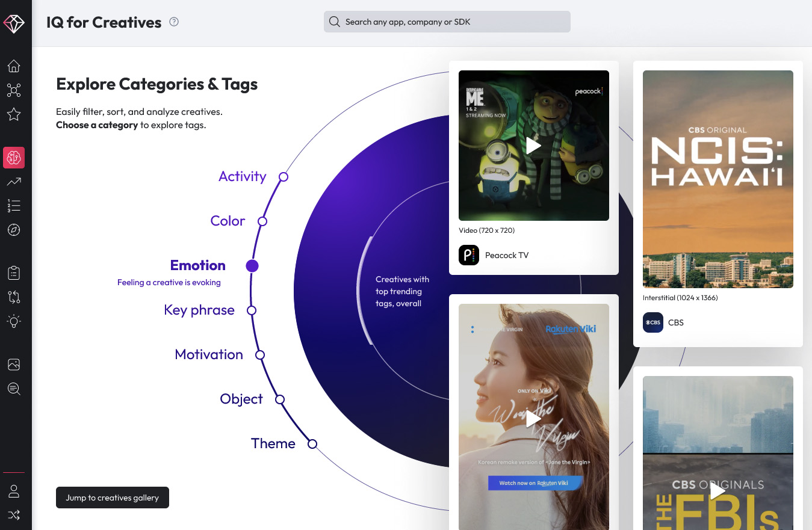Choose the Key phrase category label
Viewport: 812px width, 530px height.
[x=199, y=310]
